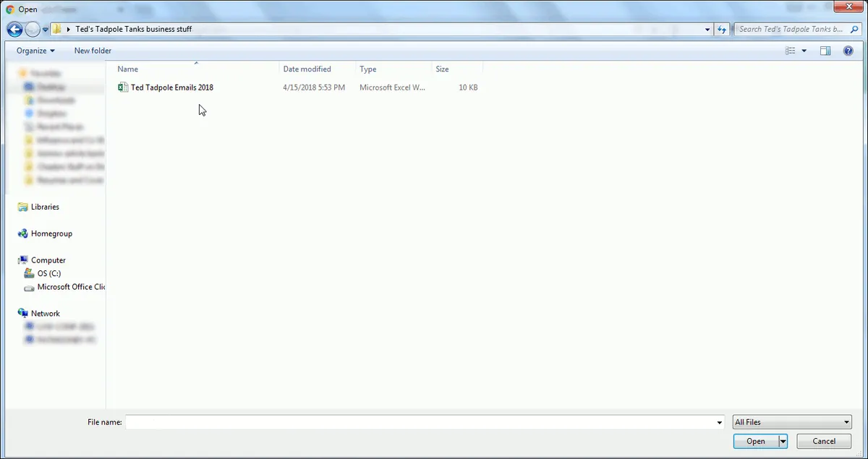Close the Open dialog window
Screen dimensions: 868x459
(x=847, y=7)
